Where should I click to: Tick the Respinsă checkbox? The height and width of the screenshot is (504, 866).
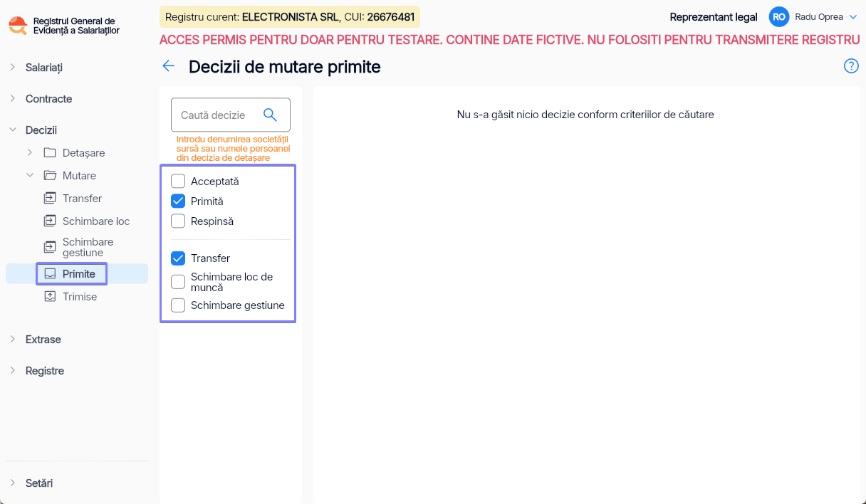pos(178,221)
